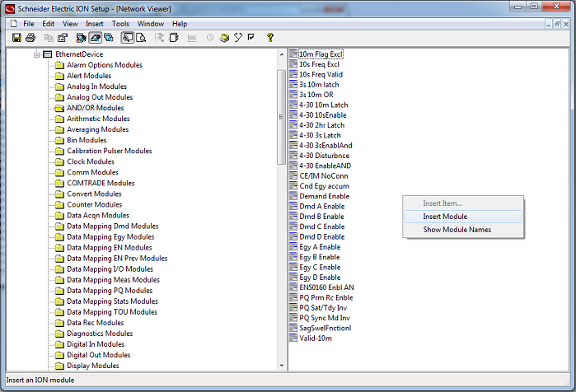This screenshot has width=576, height=392.
Task: Open the Insert menu
Action: (x=95, y=24)
